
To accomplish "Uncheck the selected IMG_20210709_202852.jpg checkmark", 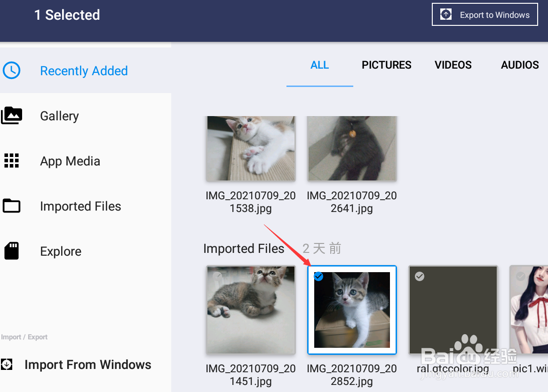I will pyautogui.click(x=319, y=277).
